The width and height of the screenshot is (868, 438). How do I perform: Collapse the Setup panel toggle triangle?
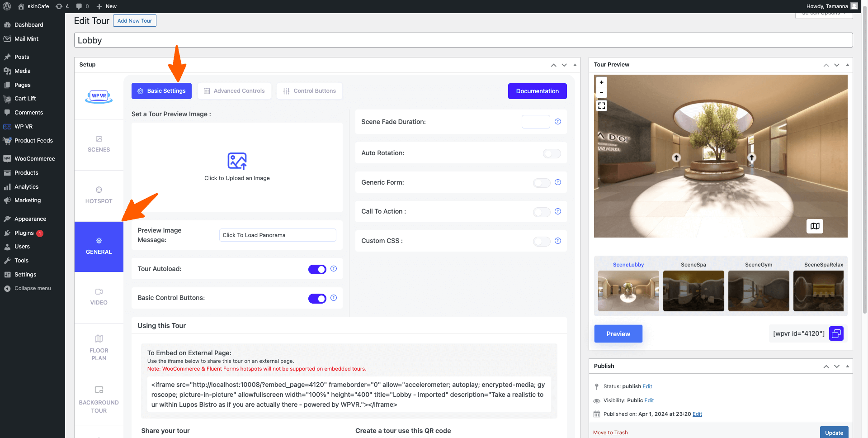click(575, 65)
